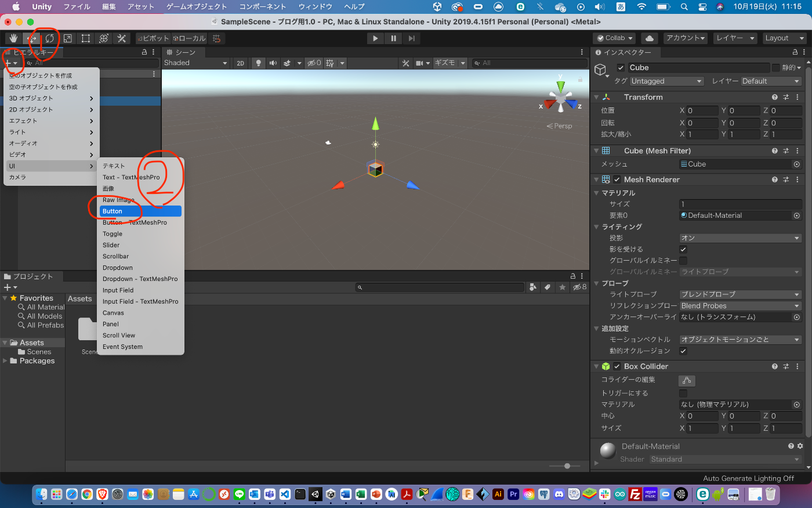Viewport: 812px width, 508px height.
Task: Pick mesh via Cube object selector
Action: [x=797, y=164]
